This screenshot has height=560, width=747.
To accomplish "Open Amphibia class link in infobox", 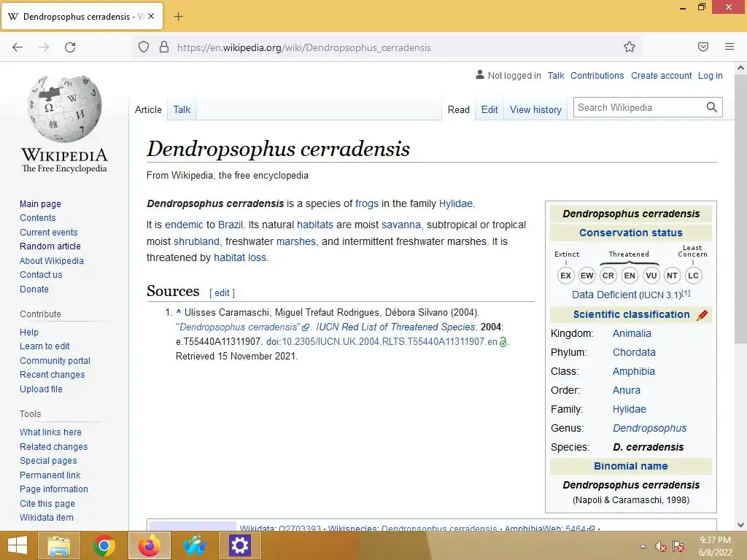I will [634, 371].
